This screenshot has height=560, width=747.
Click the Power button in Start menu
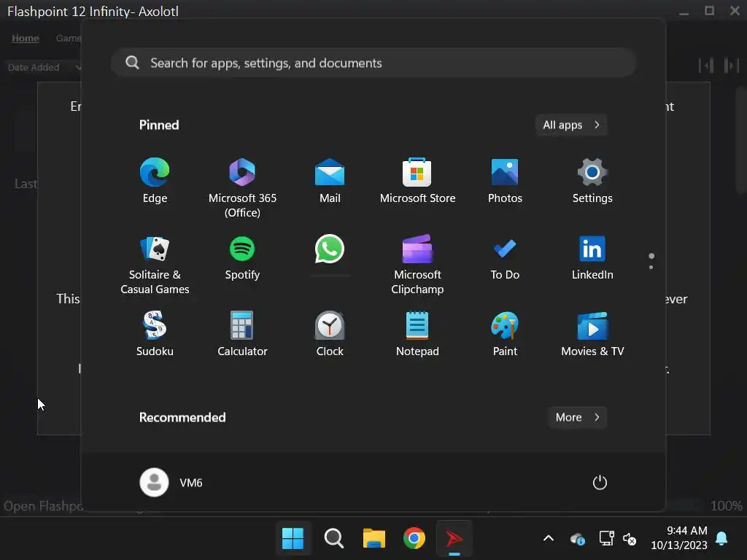[600, 483]
